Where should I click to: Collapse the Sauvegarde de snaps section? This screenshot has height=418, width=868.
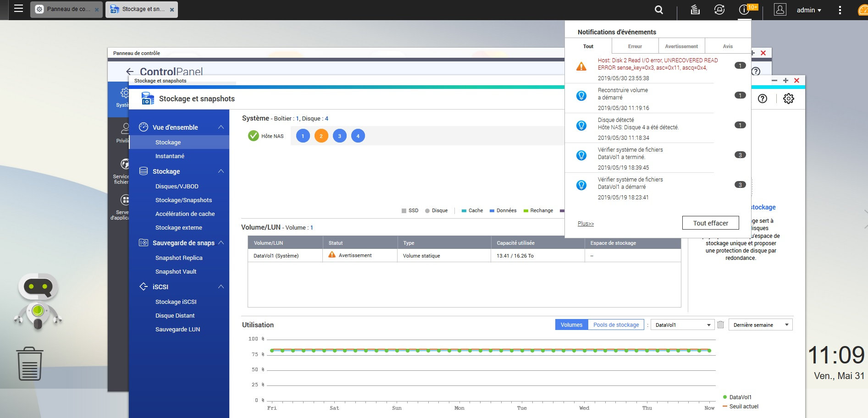click(x=221, y=242)
